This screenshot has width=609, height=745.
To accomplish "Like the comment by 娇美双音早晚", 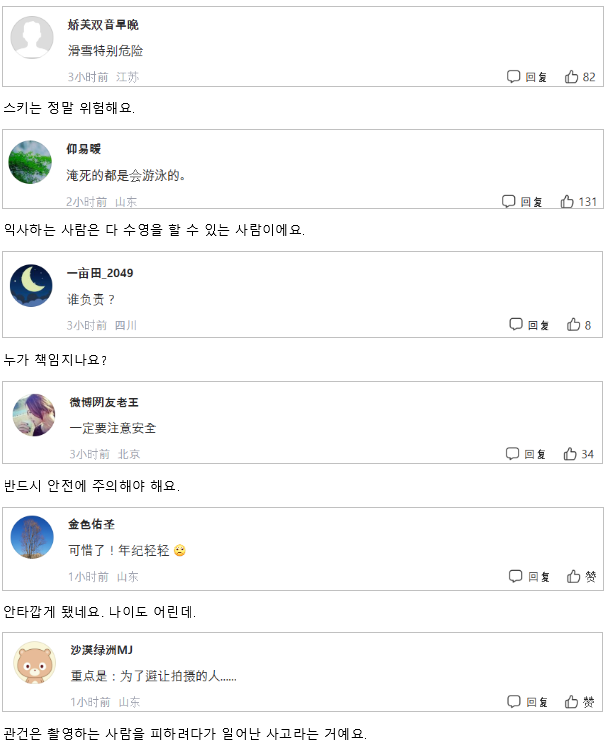I will click(x=580, y=76).
